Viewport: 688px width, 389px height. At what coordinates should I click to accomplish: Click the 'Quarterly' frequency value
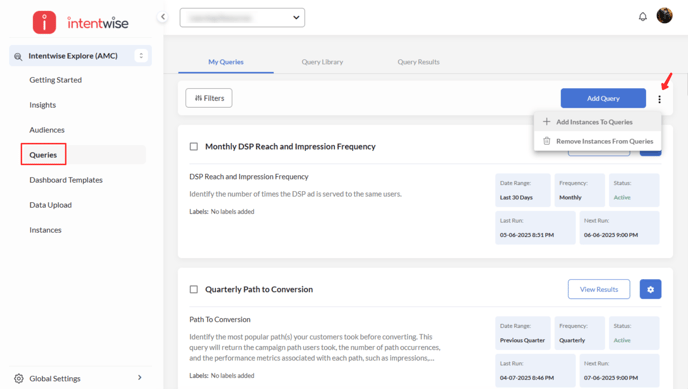coord(572,340)
